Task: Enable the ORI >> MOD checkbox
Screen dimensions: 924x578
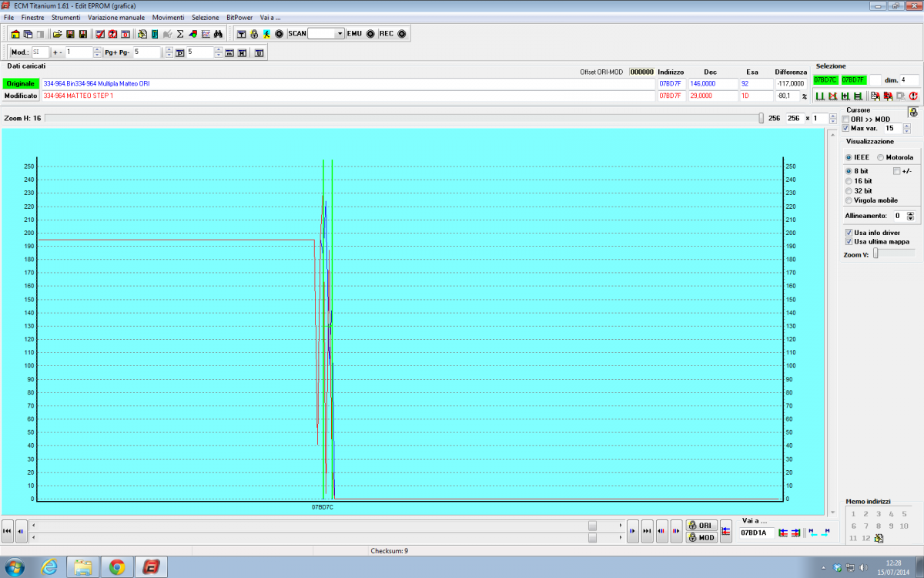Action: 846,119
